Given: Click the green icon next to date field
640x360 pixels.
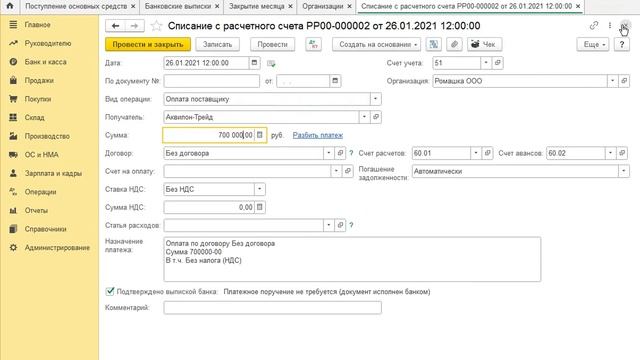Looking at the screenshot, I should click(271, 63).
